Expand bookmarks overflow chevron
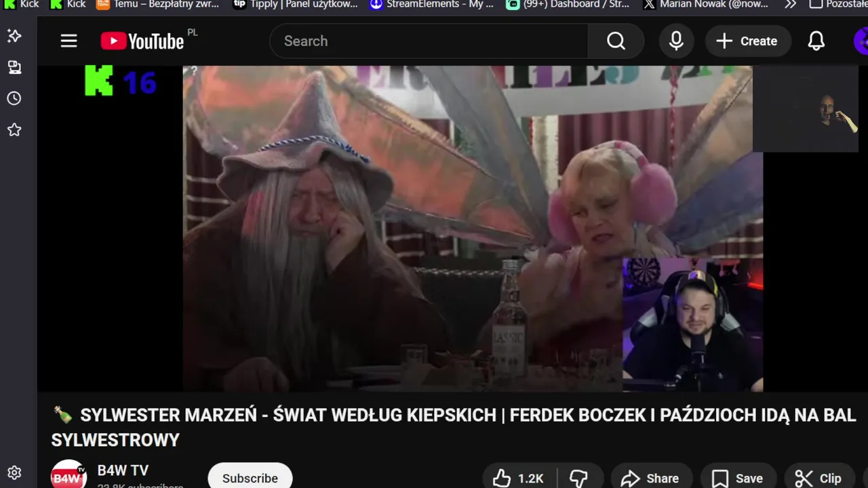Screen dimensions: 868x488 tap(790, 5)
